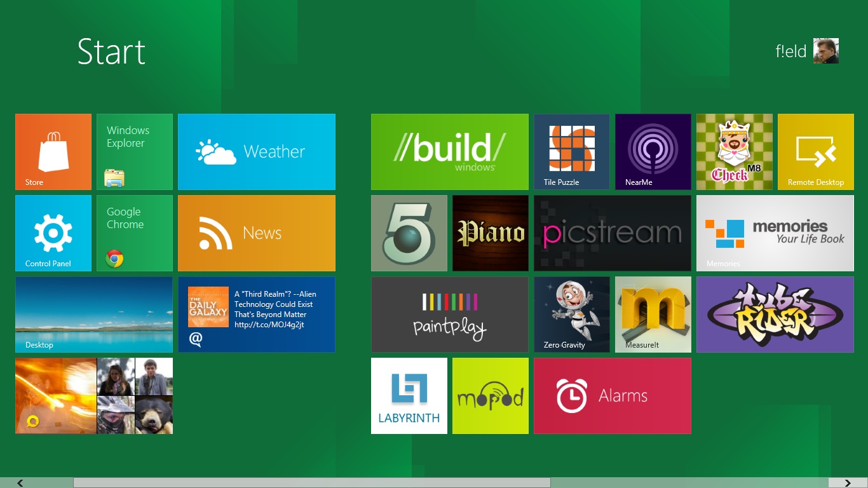868x488 pixels.
Task: Launch the Labyrinth tile
Action: 409,396
